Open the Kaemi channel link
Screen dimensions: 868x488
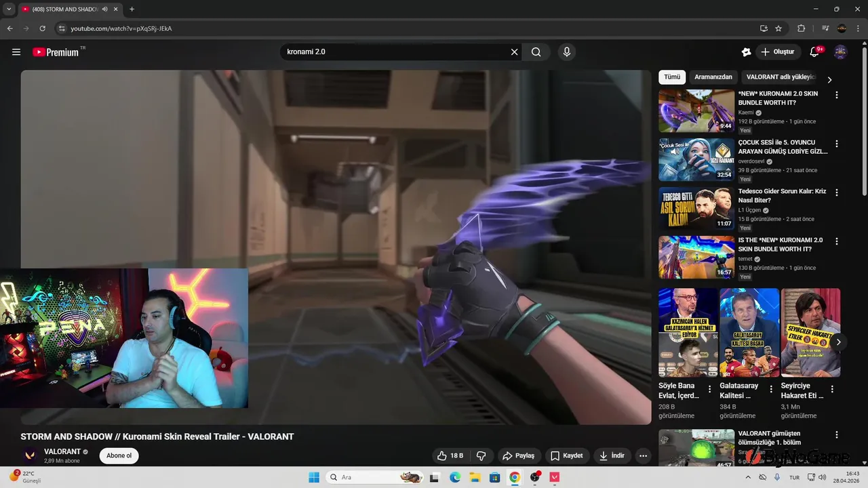746,113
